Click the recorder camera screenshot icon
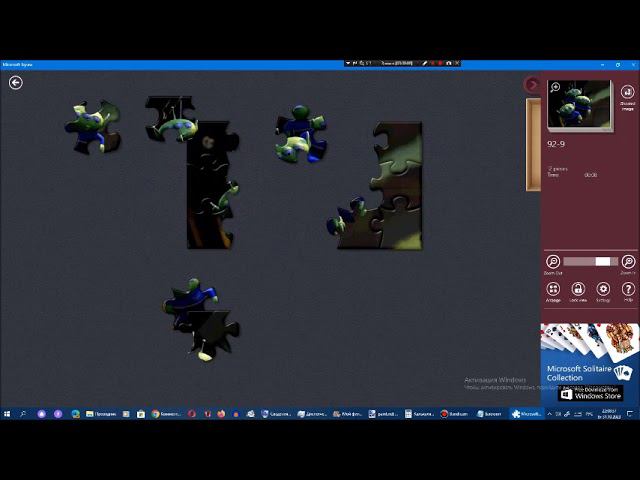640x480 pixels. click(449, 63)
